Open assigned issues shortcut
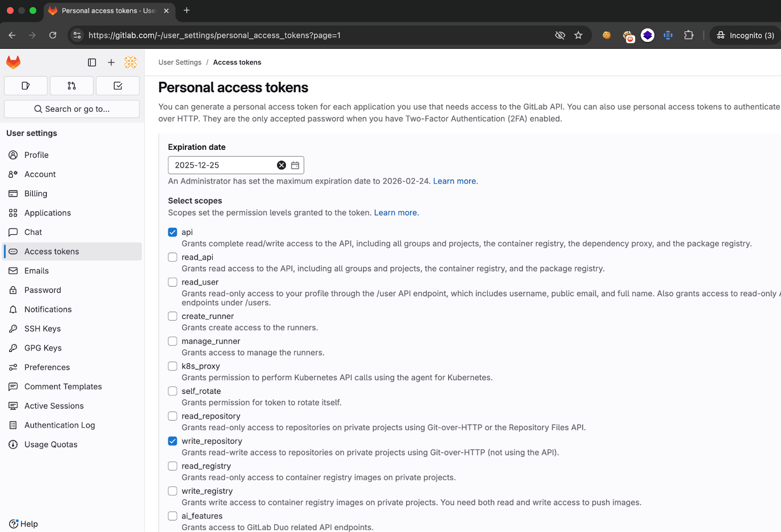 tap(26, 86)
